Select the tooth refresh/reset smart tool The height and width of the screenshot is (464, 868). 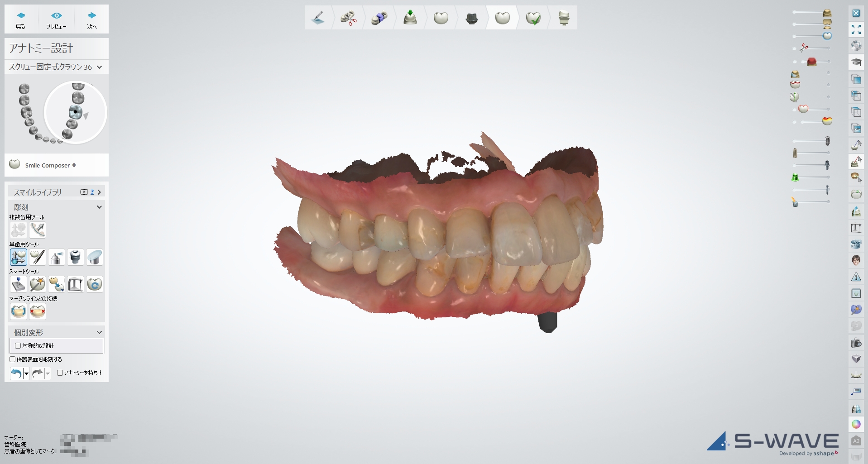[95, 284]
